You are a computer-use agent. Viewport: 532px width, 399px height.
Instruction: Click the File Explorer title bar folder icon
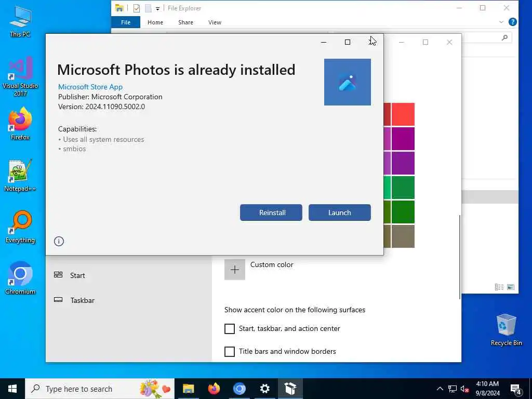pyautogui.click(x=119, y=8)
